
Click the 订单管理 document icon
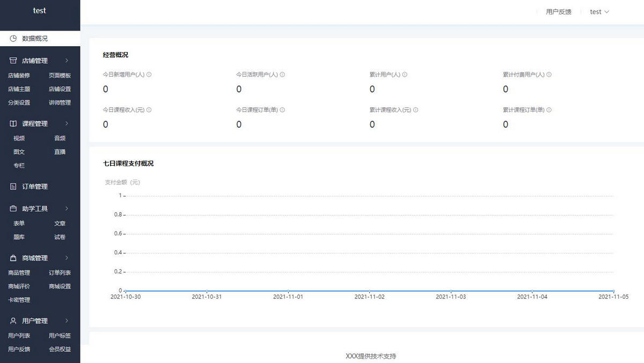click(13, 187)
